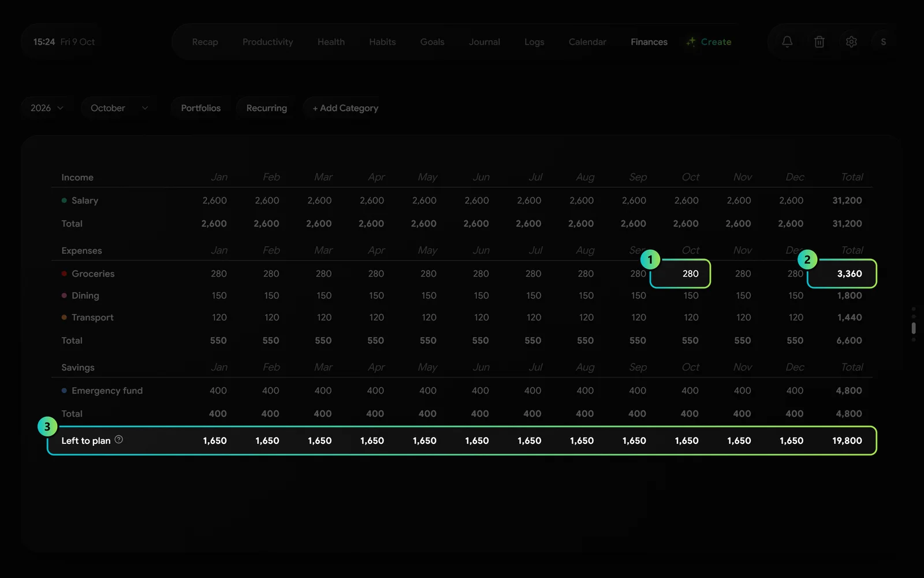This screenshot has height=578, width=924.
Task: Click the Emergency fund blue dot
Action: (x=64, y=391)
